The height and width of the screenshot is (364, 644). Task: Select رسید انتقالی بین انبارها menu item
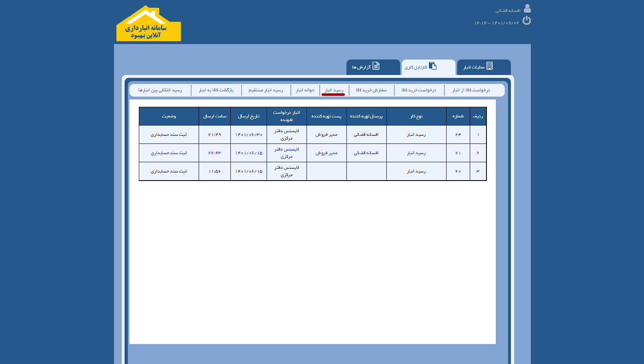pos(160,90)
